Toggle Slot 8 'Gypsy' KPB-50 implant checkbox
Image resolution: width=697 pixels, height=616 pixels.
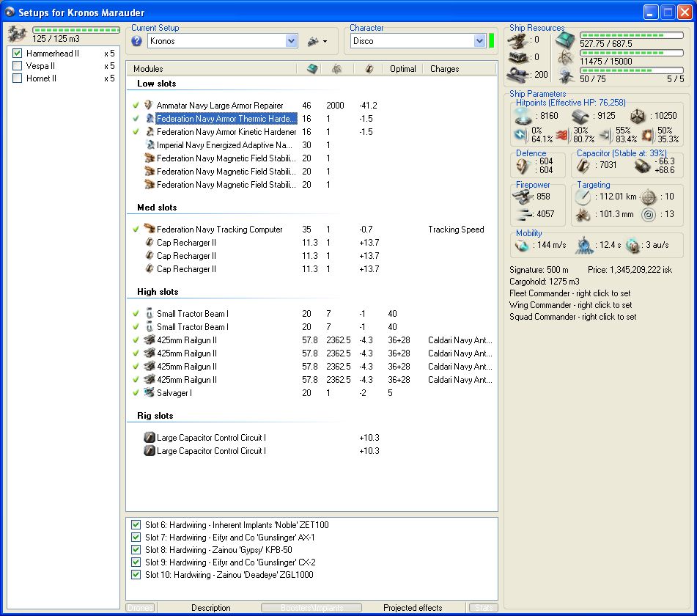point(136,550)
